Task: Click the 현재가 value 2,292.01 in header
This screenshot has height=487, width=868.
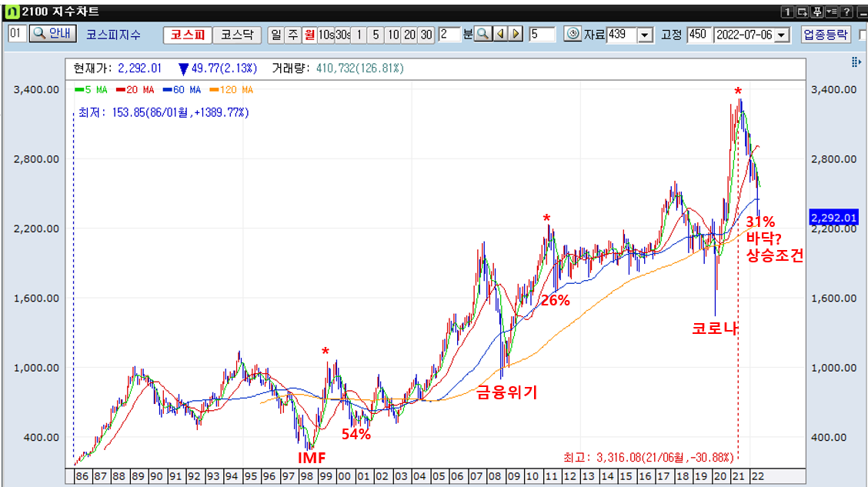Action: pyautogui.click(x=139, y=68)
